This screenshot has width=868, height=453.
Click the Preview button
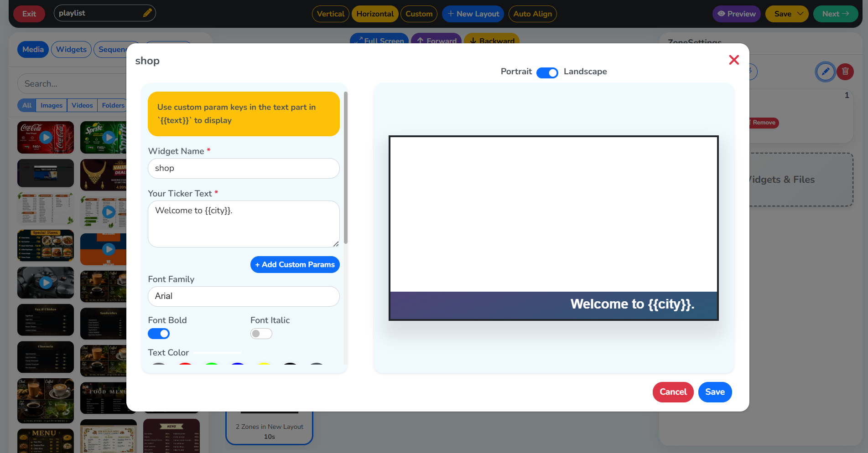tap(736, 14)
